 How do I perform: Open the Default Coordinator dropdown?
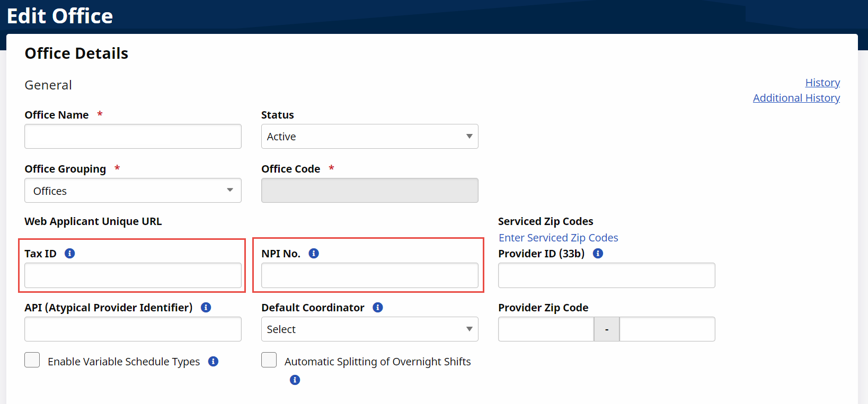[x=369, y=329]
